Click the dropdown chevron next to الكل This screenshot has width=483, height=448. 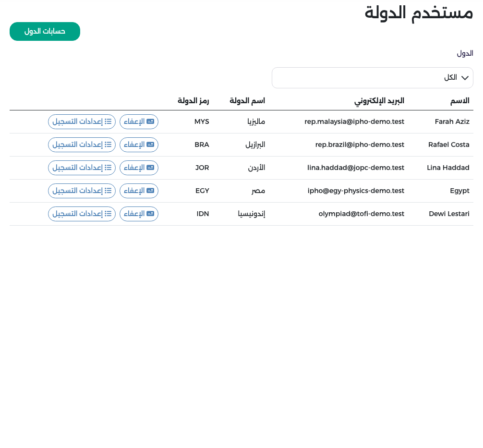click(x=465, y=78)
